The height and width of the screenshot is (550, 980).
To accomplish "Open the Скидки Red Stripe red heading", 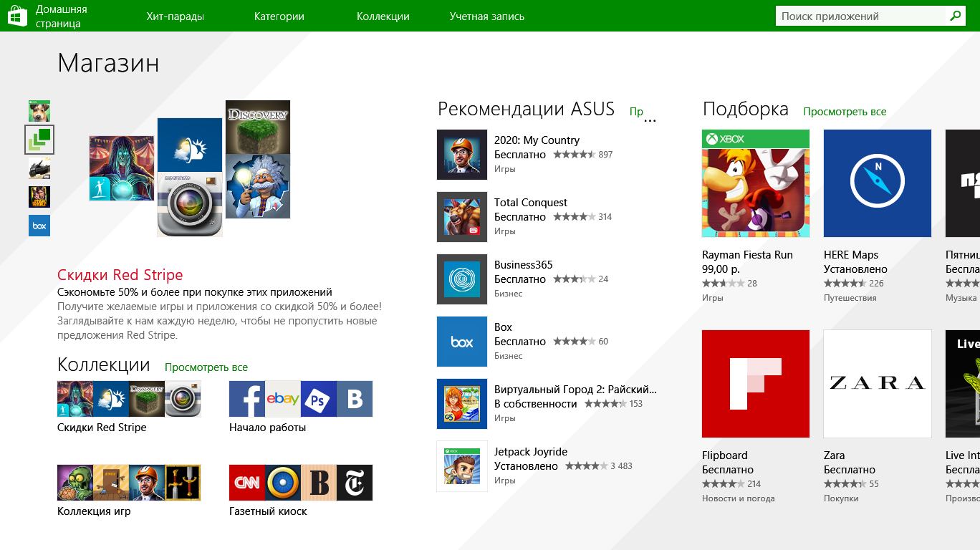I will (120, 275).
